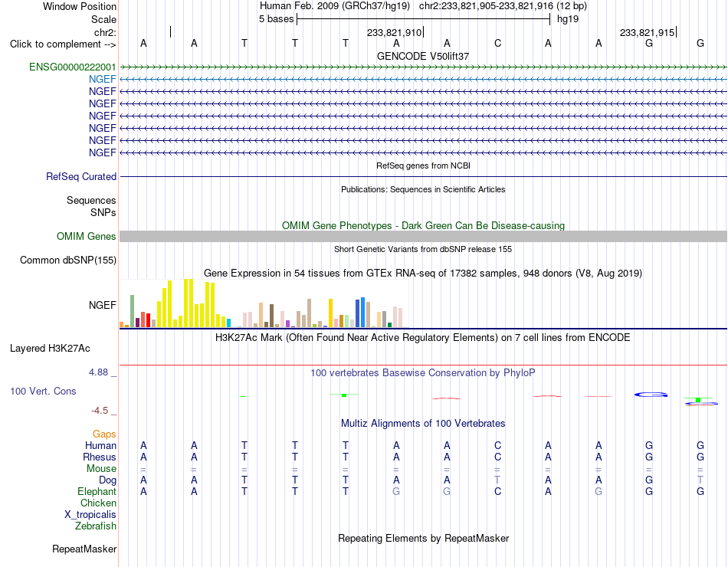Select the Chicken alignment row label
The height and width of the screenshot is (567, 728).
pos(98,503)
